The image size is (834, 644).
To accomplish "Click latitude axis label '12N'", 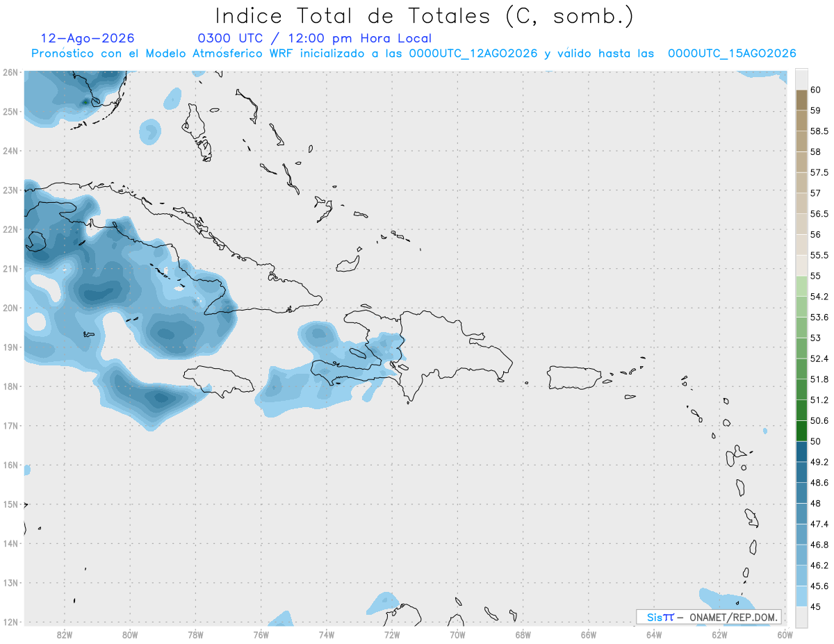I will [10, 622].
